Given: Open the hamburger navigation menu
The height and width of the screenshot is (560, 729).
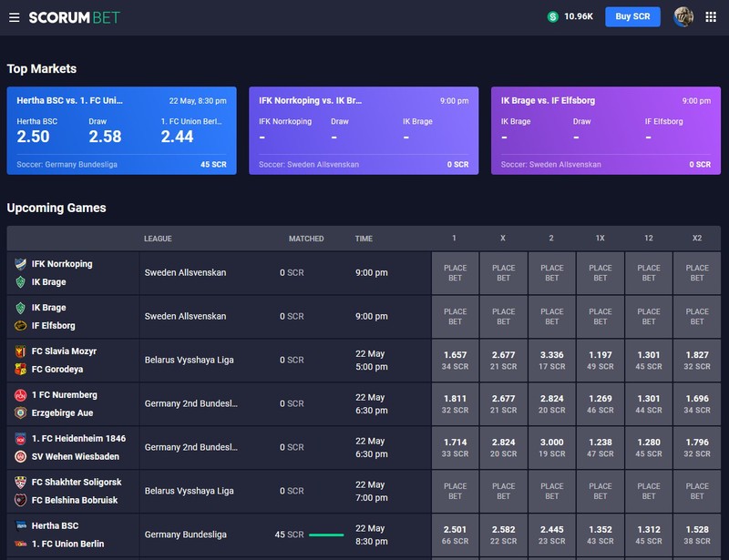Looking at the screenshot, I should [14, 17].
